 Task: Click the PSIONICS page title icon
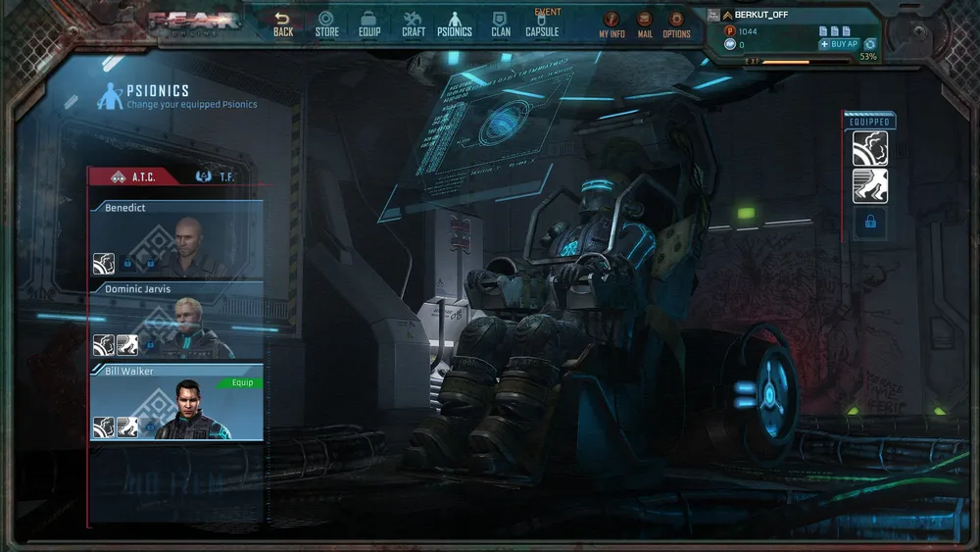click(x=110, y=96)
